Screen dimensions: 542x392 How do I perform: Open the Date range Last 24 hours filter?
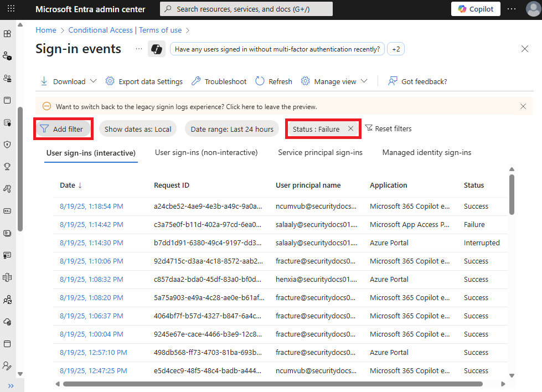coord(232,128)
